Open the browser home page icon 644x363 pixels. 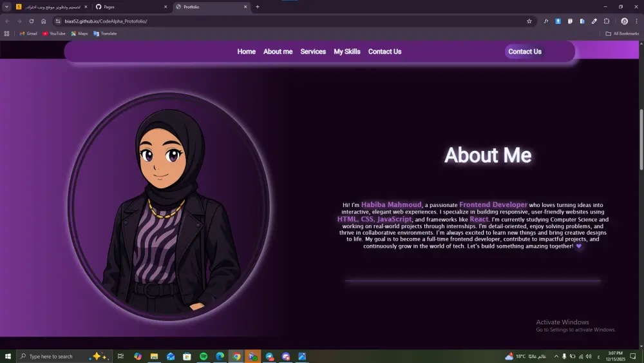tap(44, 21)
